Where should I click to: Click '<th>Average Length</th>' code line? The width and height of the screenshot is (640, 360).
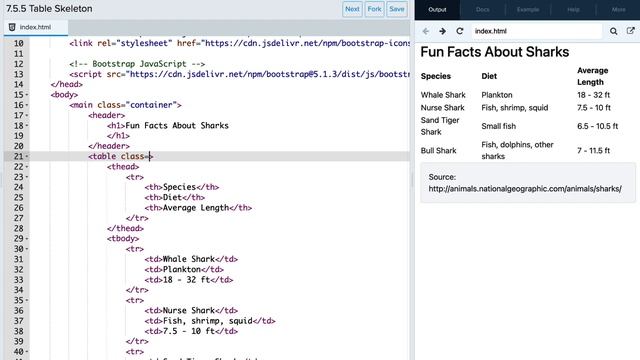[198, 208]
